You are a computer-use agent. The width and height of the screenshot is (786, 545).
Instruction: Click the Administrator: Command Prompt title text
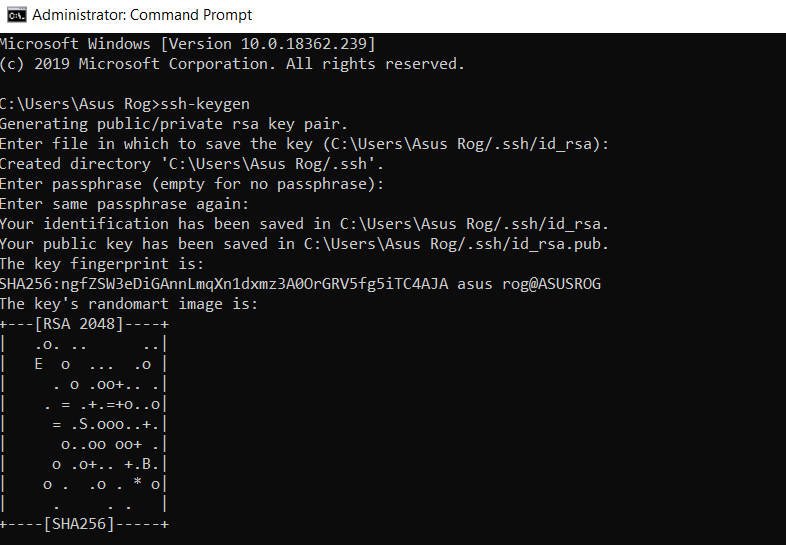[x=142, y=15]
